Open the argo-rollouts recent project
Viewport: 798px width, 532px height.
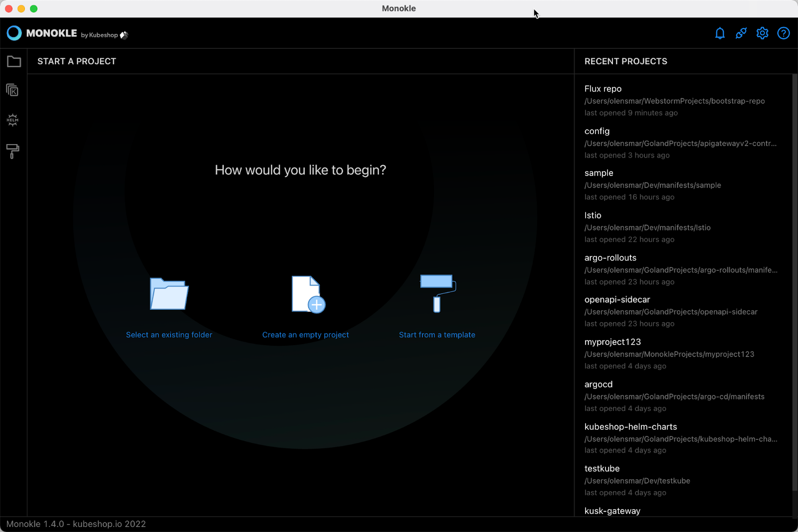pos(610,258)
